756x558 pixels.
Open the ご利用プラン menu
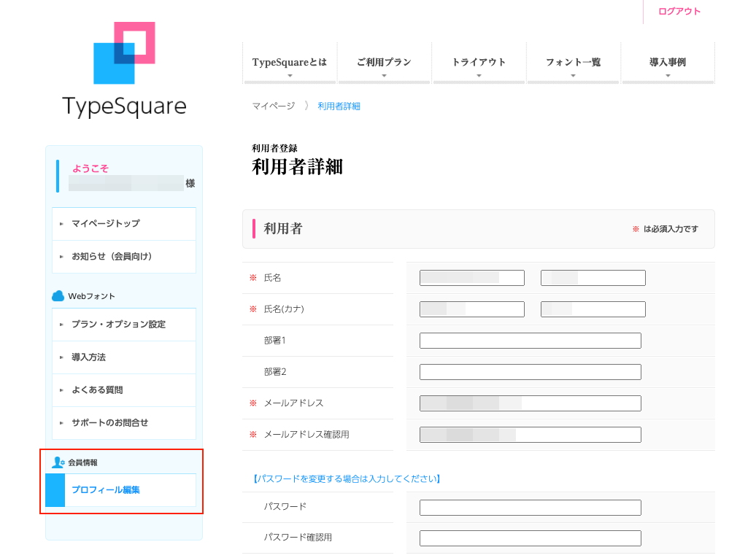point(385,63)
